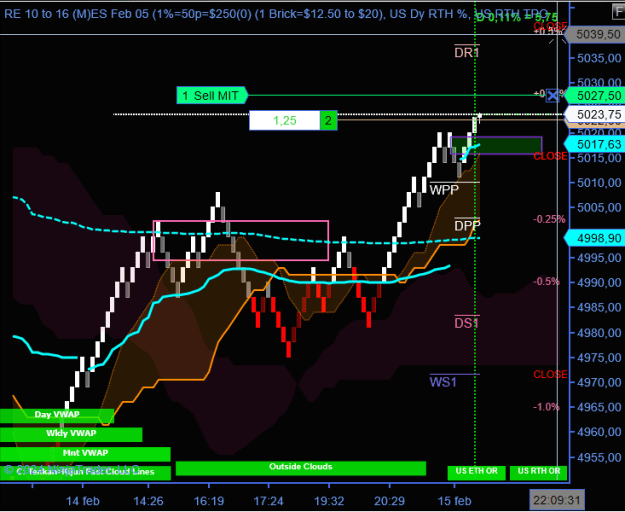Viewport: 625px width, 512px height.
Task: Click the 17:24 time axis label
Action: click(268, 501)
